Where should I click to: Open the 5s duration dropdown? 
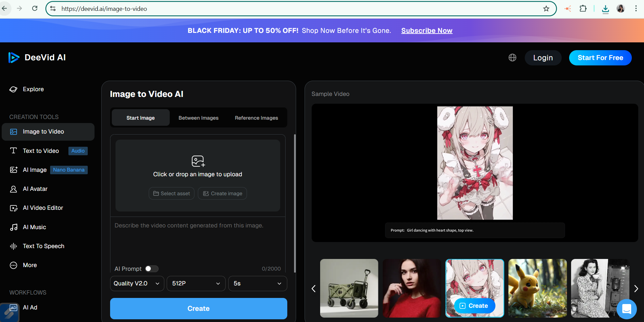pos(257,283)
